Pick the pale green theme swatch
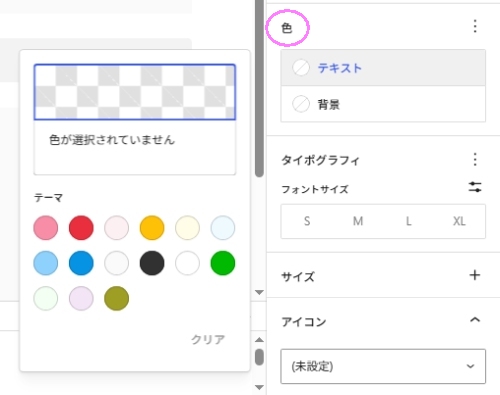The width and height of the screenshot is (500, 395). (x=46, y=298)
